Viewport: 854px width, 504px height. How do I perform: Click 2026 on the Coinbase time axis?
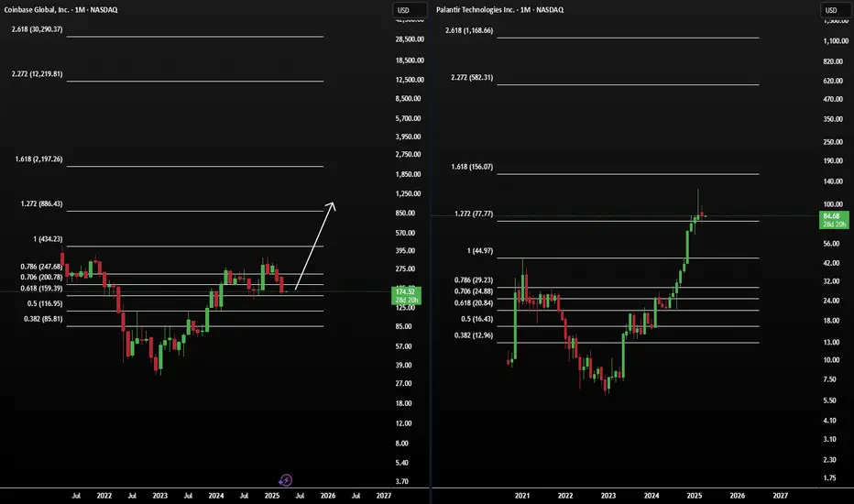pos(328,496)
